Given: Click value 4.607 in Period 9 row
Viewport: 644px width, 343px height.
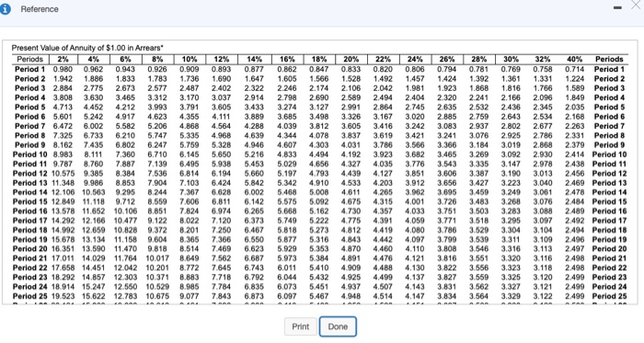Looking at the screenshot, I should click(287, 144).
